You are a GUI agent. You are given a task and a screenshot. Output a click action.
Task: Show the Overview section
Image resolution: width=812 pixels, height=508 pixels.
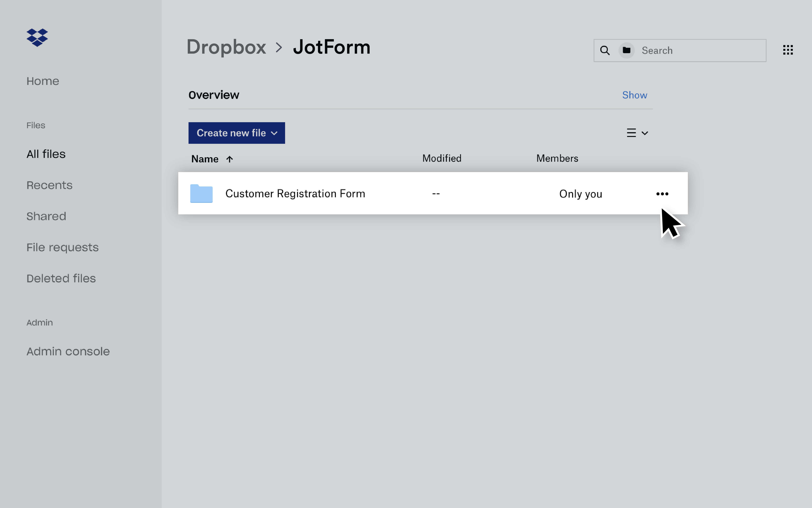[634, 95]
